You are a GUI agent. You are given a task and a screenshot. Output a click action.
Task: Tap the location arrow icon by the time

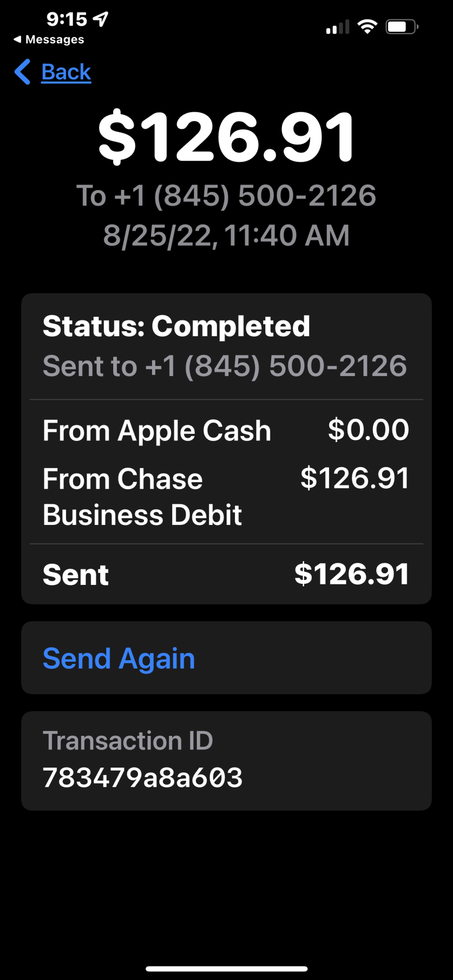point(101,19)
